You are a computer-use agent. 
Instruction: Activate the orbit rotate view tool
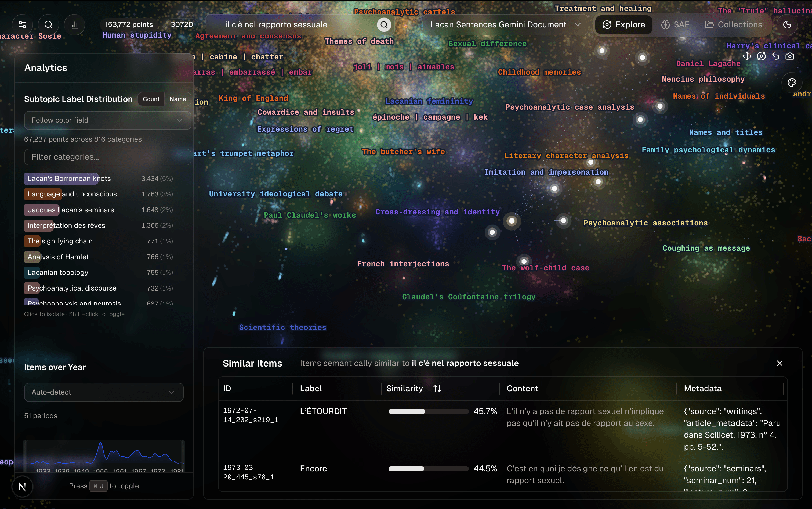761,56
